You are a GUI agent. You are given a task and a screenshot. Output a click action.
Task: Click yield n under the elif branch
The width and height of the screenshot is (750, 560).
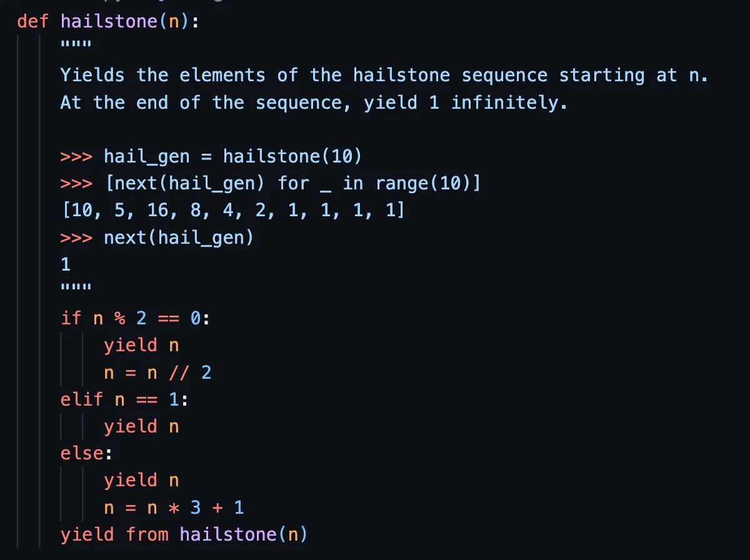coord(141,427)
